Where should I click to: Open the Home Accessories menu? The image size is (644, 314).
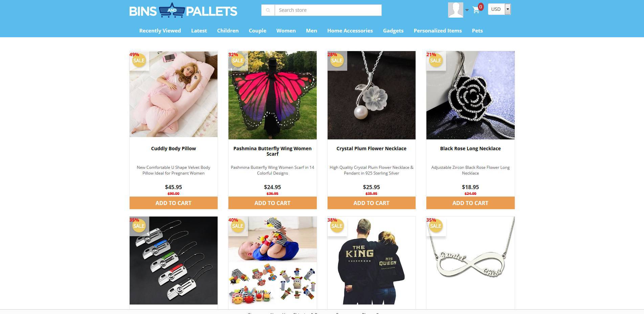coord(350,30)
